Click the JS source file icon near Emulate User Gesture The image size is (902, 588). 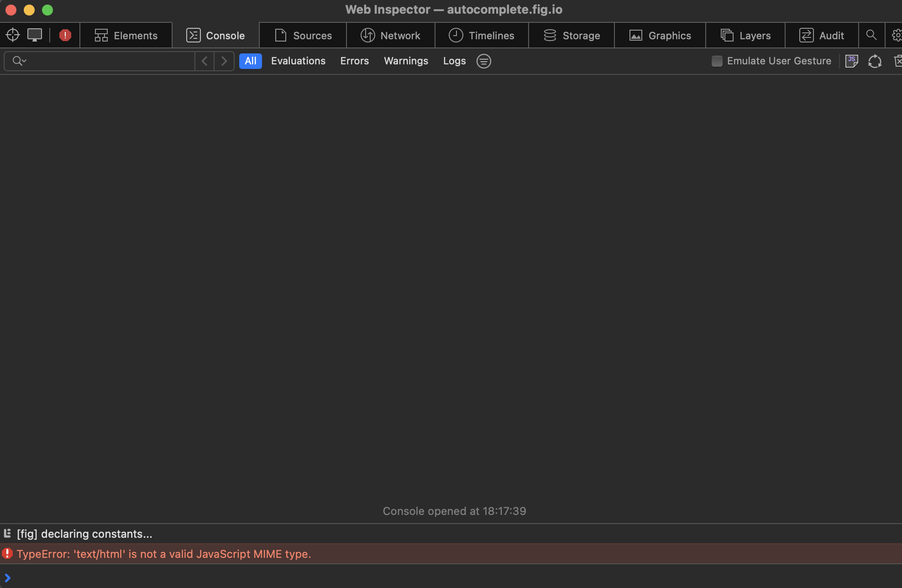851,61
